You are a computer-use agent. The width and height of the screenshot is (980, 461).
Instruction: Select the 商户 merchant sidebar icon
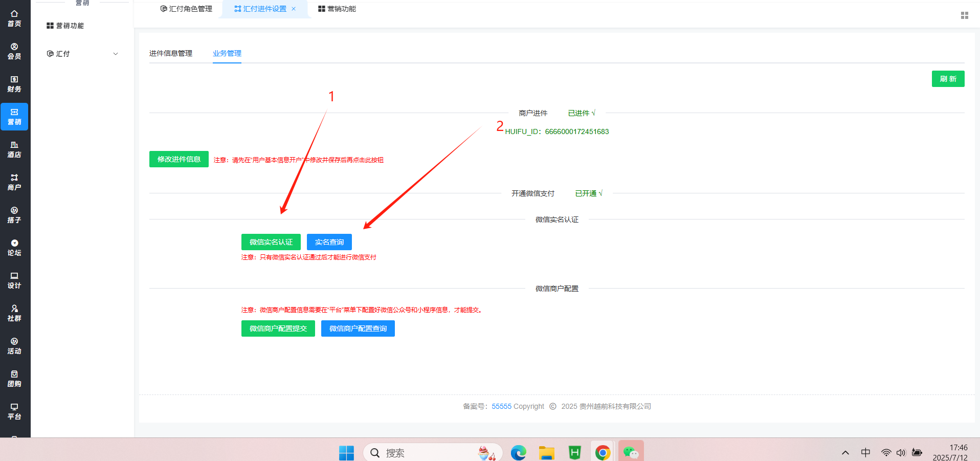pyautogui.click(x=14, y=182)
